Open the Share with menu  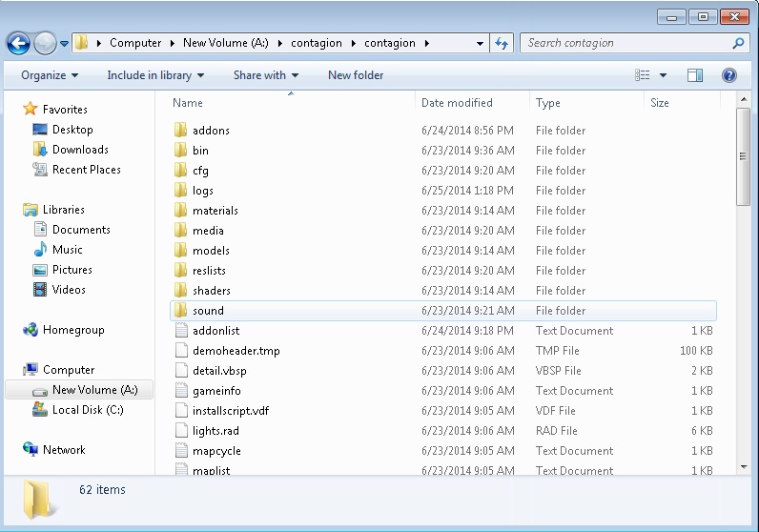266,75
